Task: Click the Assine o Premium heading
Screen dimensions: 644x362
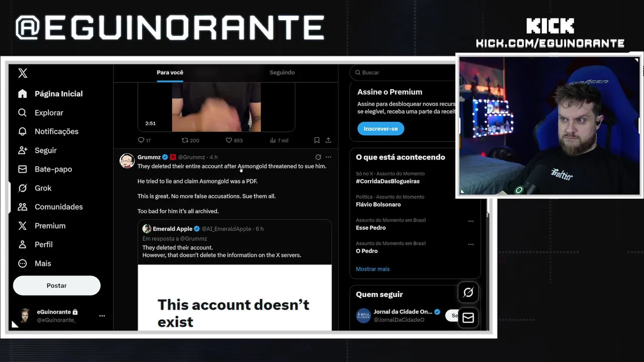Action: tap(390, 92)
